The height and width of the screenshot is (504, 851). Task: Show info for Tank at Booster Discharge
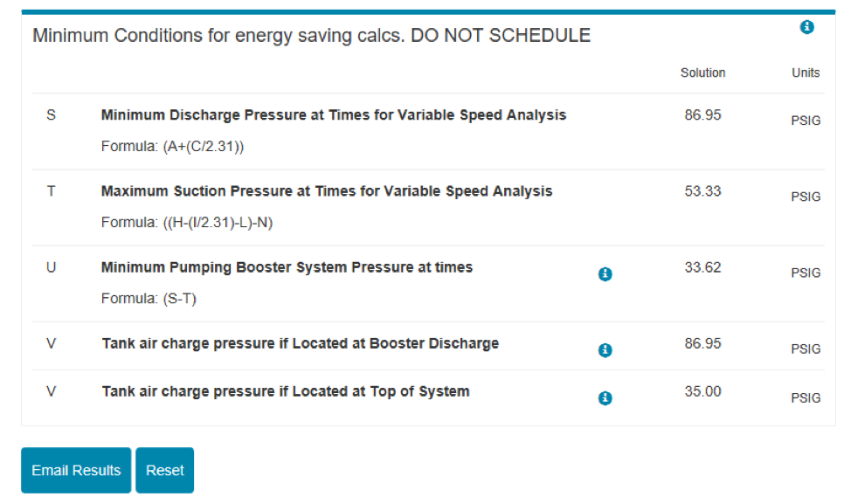605,350
